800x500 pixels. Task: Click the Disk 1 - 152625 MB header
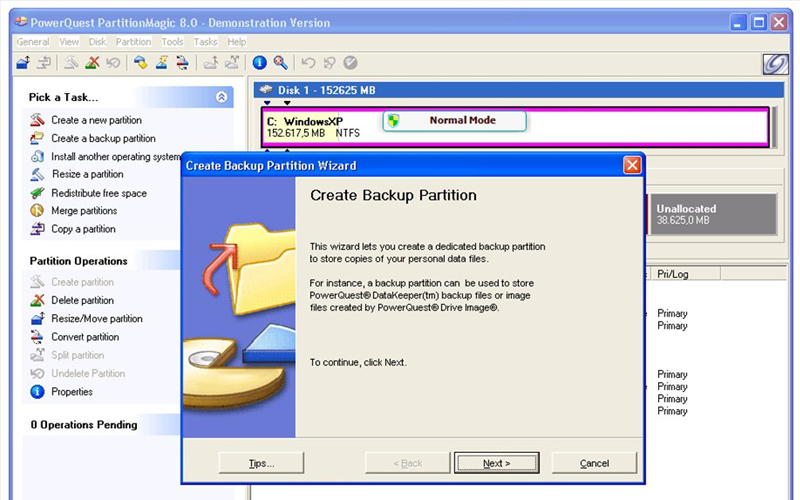click(519, 90)
